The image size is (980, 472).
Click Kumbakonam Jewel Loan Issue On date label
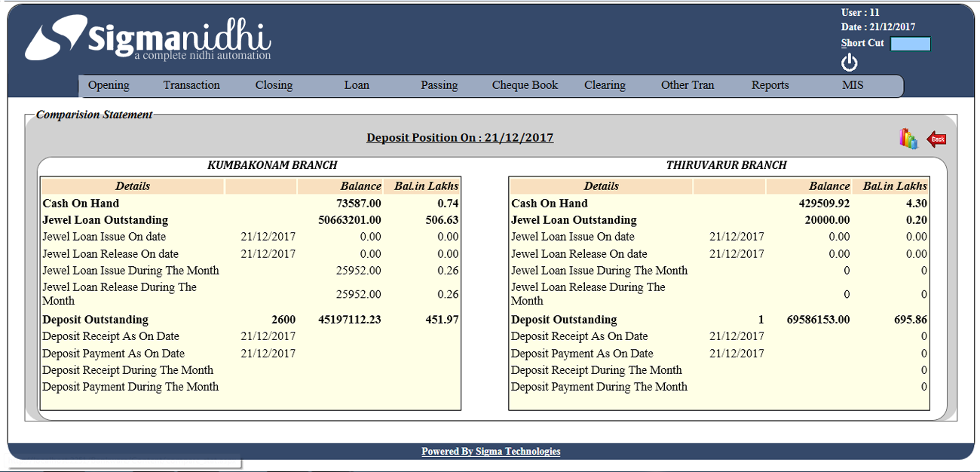coord(104,237)
